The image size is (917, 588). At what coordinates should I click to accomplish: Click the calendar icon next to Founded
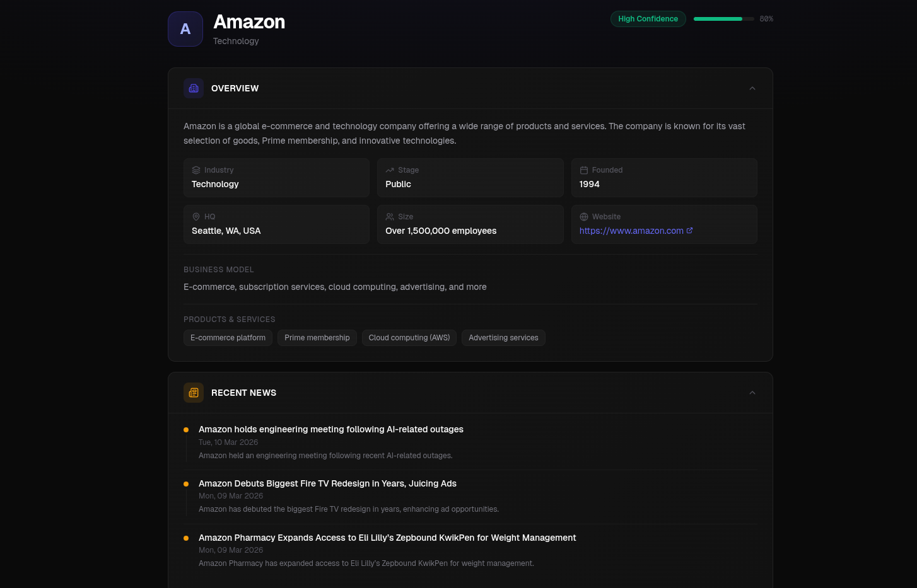click(x=584, y=170)
